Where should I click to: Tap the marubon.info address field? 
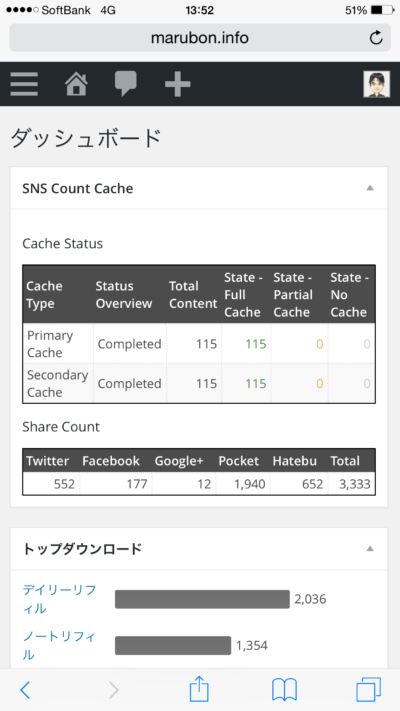tap(200, 38)
